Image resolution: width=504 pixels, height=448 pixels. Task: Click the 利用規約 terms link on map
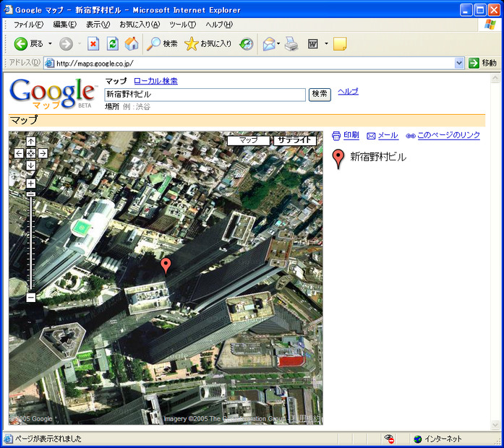point(305,418)
